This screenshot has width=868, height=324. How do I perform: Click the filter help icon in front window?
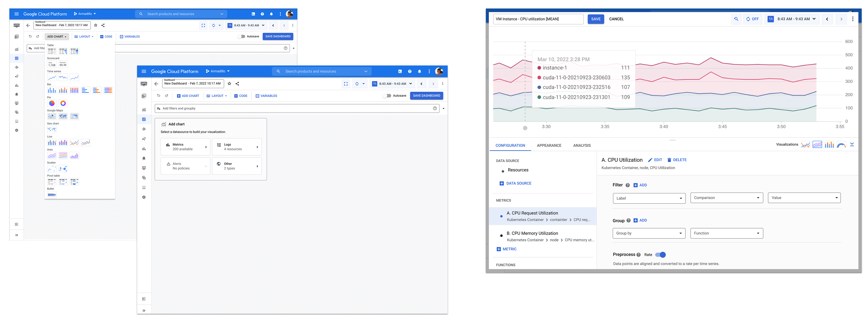pos(435,108)
